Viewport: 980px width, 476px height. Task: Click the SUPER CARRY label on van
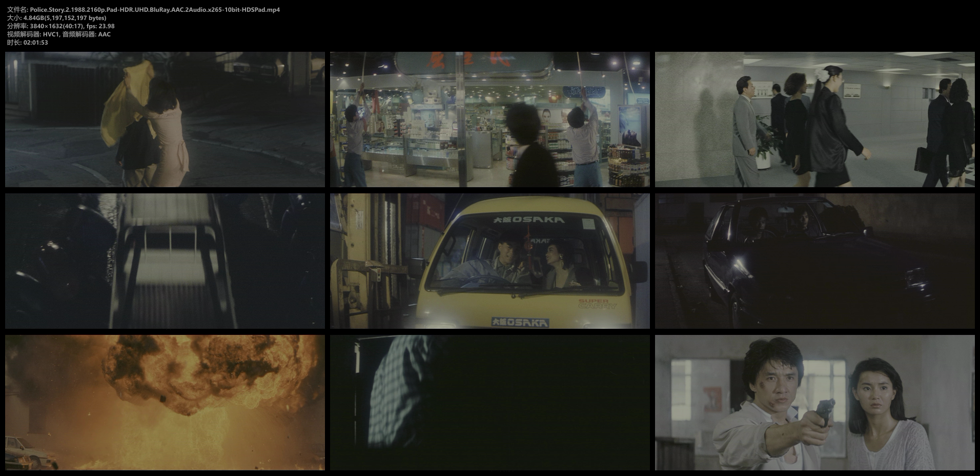(597, 304)
